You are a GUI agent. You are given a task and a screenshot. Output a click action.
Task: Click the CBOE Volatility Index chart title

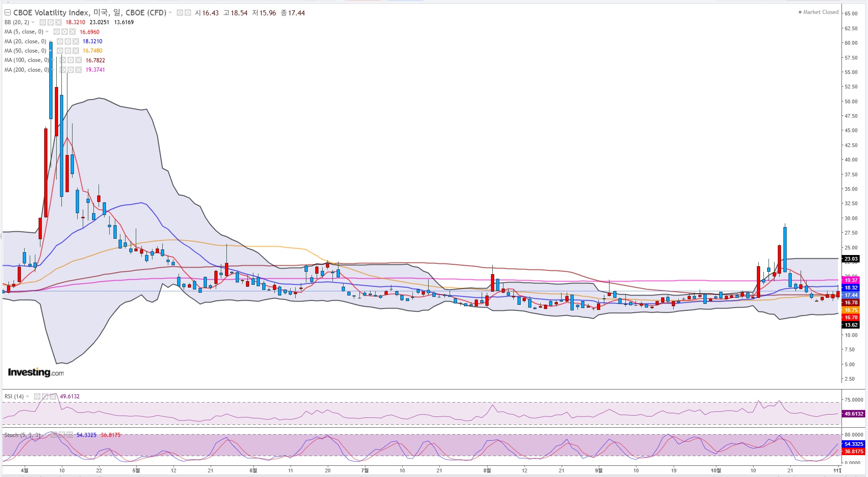89,13
